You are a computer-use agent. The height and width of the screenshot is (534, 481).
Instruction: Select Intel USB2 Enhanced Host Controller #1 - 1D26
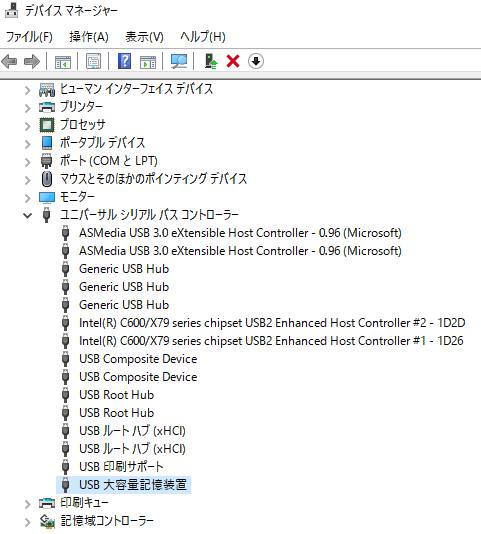point(271,341)
